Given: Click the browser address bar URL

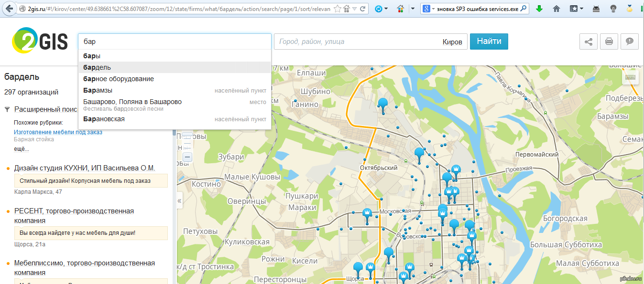Looking at the screenshot, I should click(x=179, y=9).
